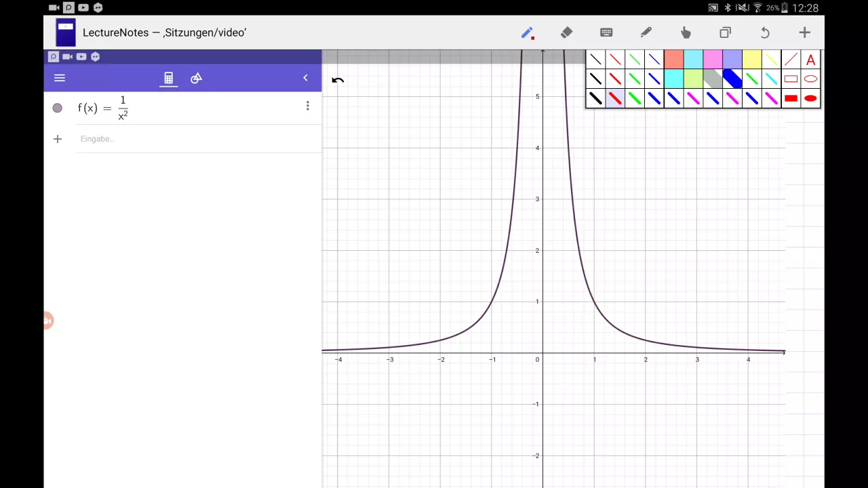Image resolution: width=868 pixels, height=488 pixels.
Task: Open the keyboard text input tool
Action: point(606,33)
